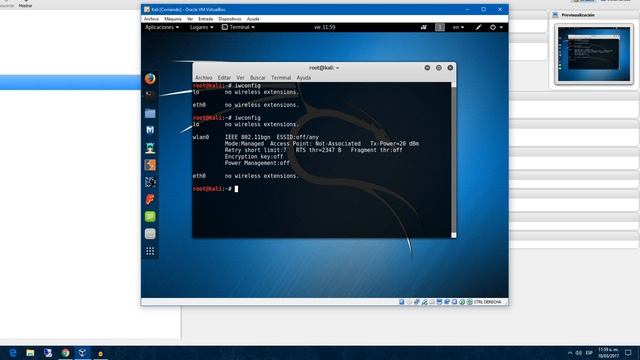
Task: Open Ayuda menu in the terminal window
Action: pyautogui.click(x=303, y=78)
